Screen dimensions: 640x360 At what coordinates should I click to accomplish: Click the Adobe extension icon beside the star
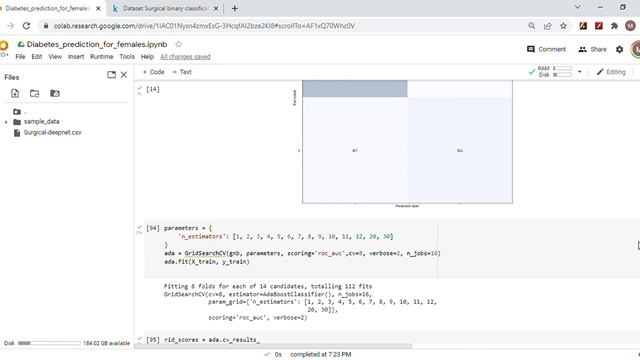(583, 26)
